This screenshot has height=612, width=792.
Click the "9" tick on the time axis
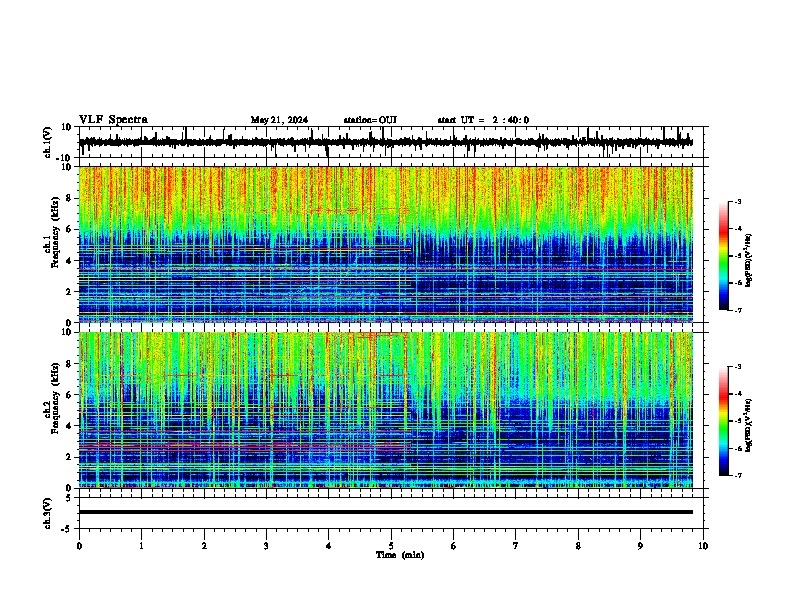(640, 546)
